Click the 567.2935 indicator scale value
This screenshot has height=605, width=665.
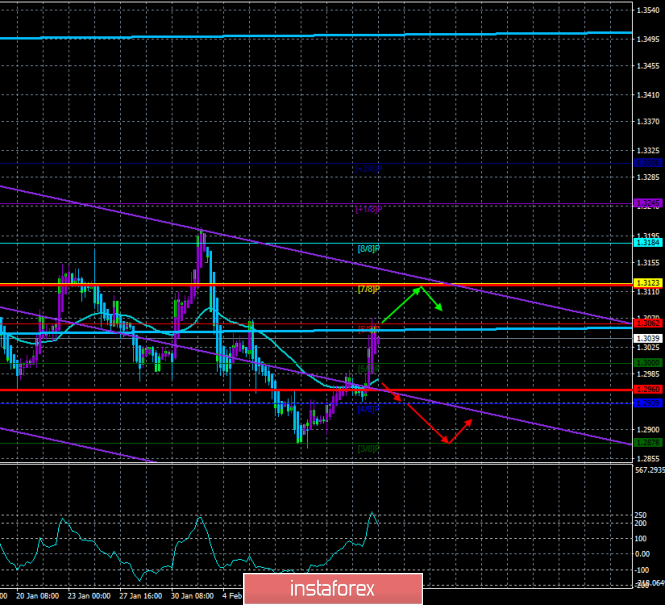pos(650,470)
